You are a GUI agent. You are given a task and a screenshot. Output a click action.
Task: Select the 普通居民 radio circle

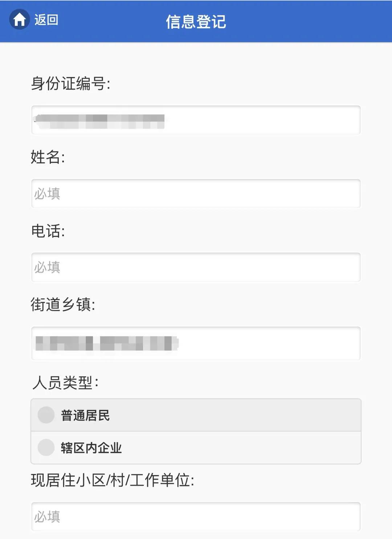(46, 415)
